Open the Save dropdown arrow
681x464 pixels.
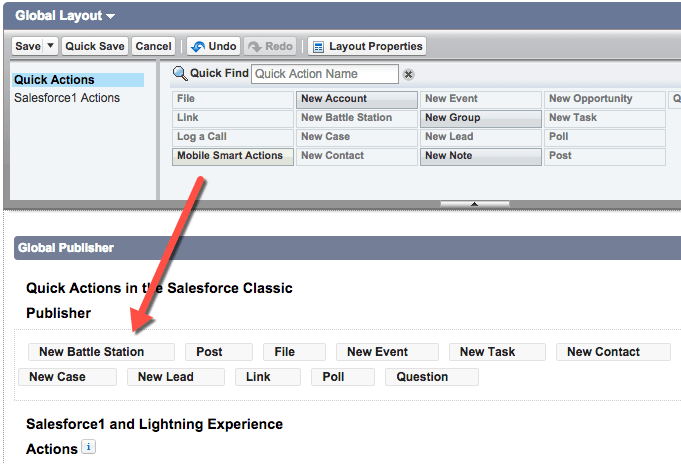(50, 46)
